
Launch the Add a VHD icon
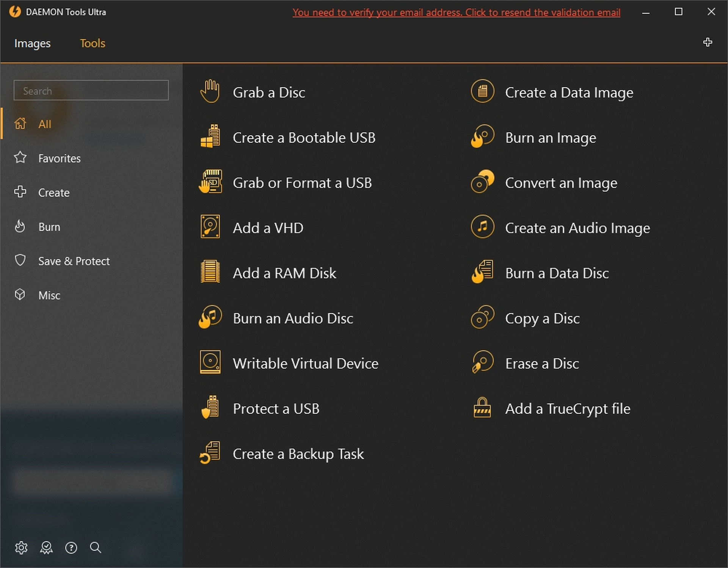[x=210, y=227]
